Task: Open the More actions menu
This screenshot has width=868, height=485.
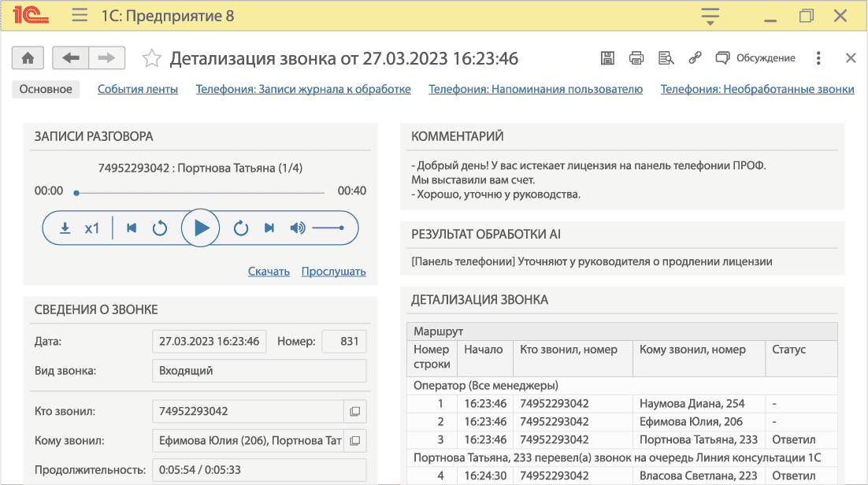Action: (x=818, y=57)
